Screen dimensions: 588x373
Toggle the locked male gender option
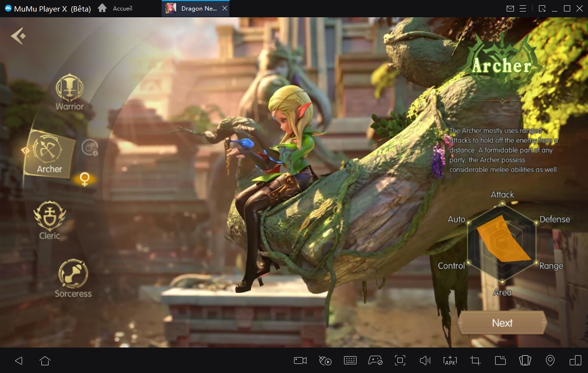(89, 148)
